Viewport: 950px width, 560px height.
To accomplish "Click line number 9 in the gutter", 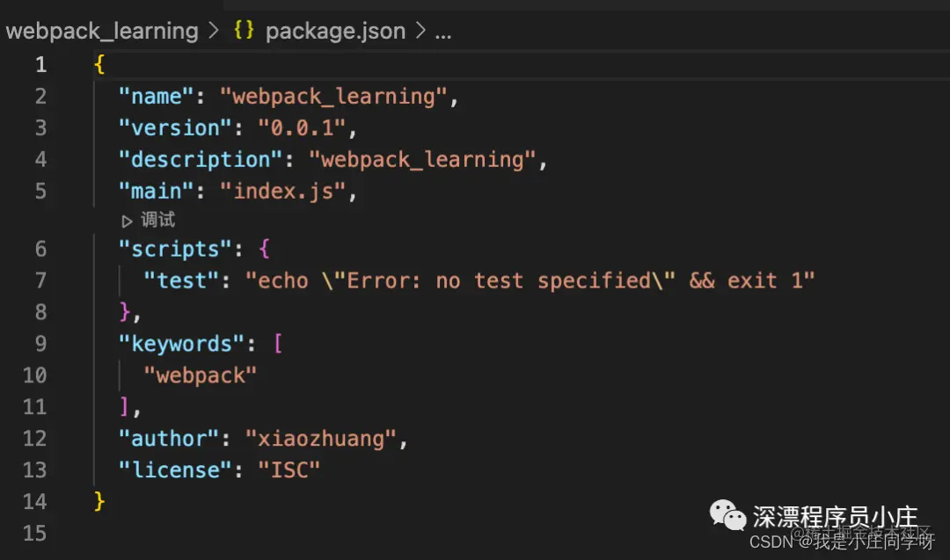I will [40, 343].
